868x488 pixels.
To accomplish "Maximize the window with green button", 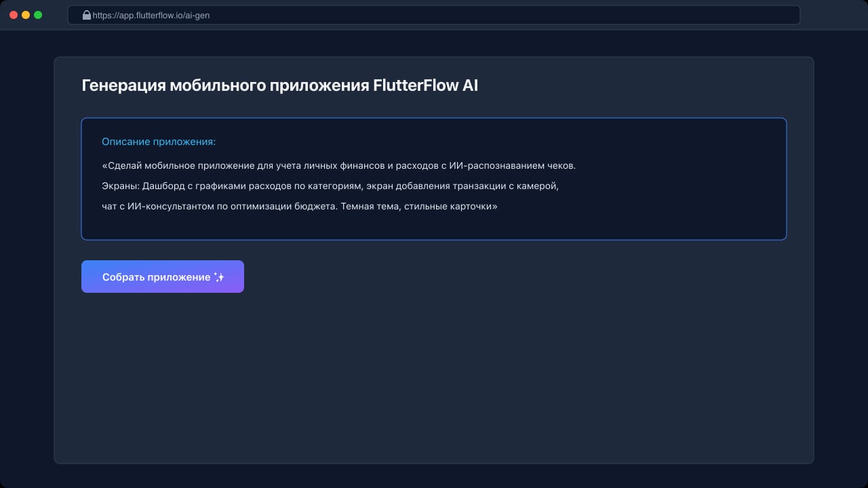I will point(38,15).
